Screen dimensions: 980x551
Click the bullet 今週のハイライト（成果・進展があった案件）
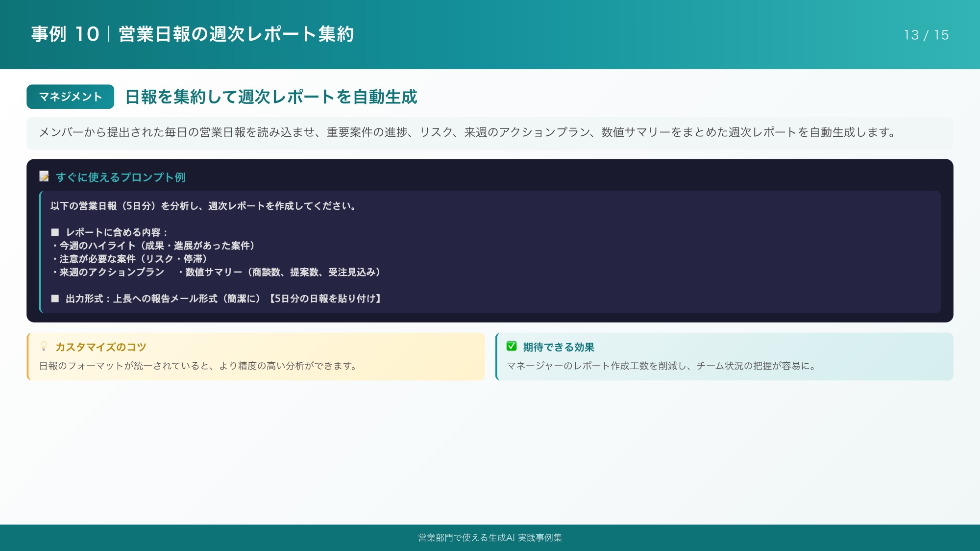(153, 246)
